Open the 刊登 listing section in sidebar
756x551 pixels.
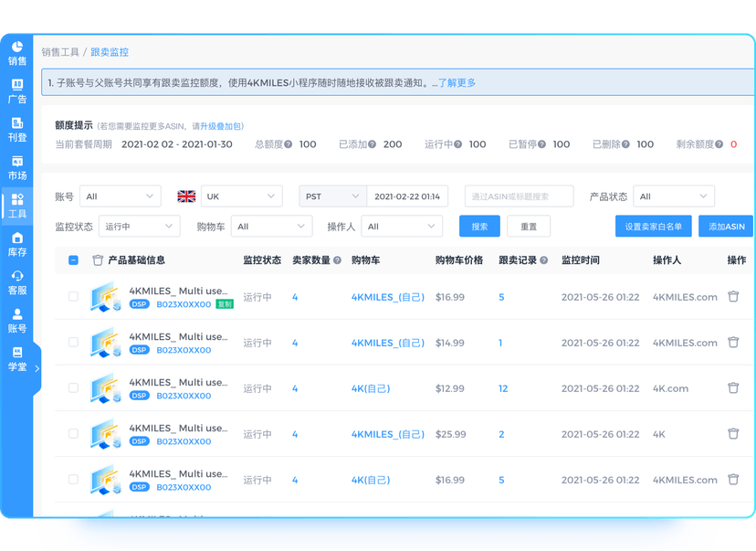tap(16, 130)
